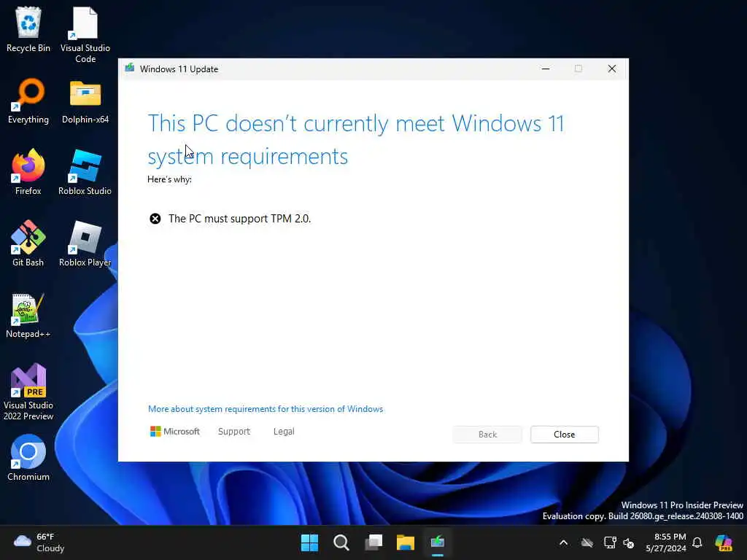747x560 pixels.
Task: Open the Legal link
Action: [x=284, y=432]
